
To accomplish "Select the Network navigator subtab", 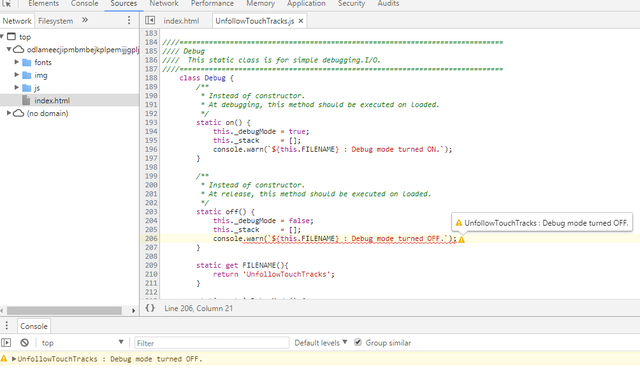I will pyautogui.click(x=17, y=21).
